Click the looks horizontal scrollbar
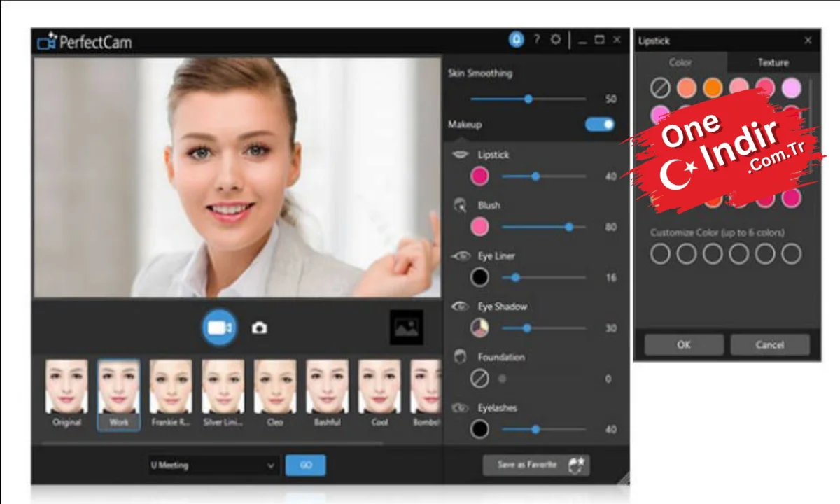This screenshot has height=504, width=840. [212, 442]
